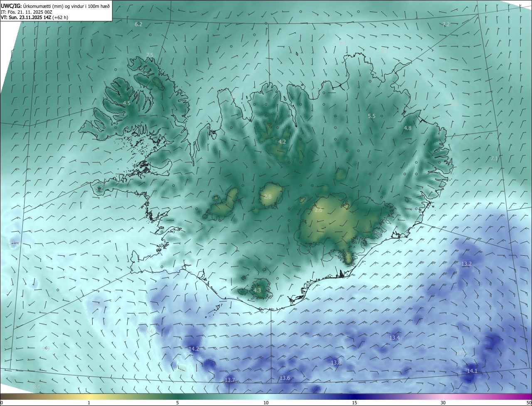Click the 'VT: Sun. 23.11.2025 14Z (+62 h)' line
Viewport: 532px width, 406px height.
pyautogui.click(x=34, y=17)
